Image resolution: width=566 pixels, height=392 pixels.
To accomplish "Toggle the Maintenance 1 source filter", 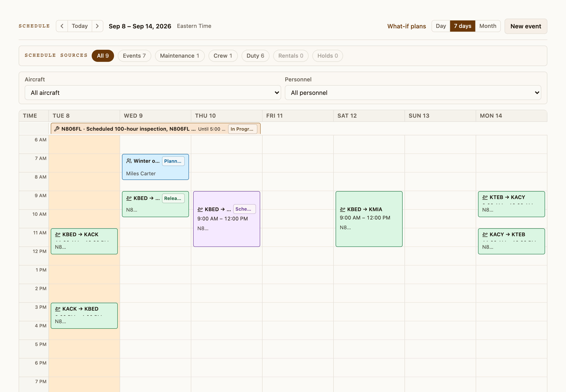I will point(179,56).
